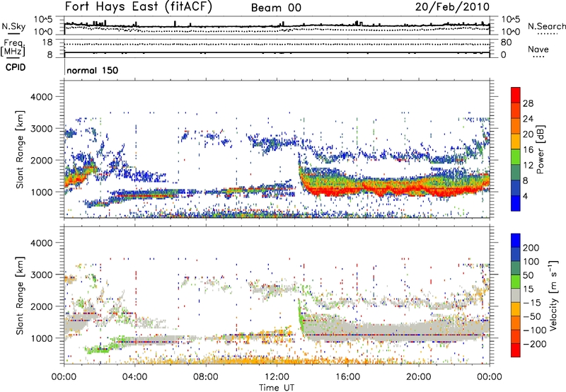The width and height of the screenshot is (566, 392).
Task: Click the "12:00" time axis label
Action: [x=277, y=377]
